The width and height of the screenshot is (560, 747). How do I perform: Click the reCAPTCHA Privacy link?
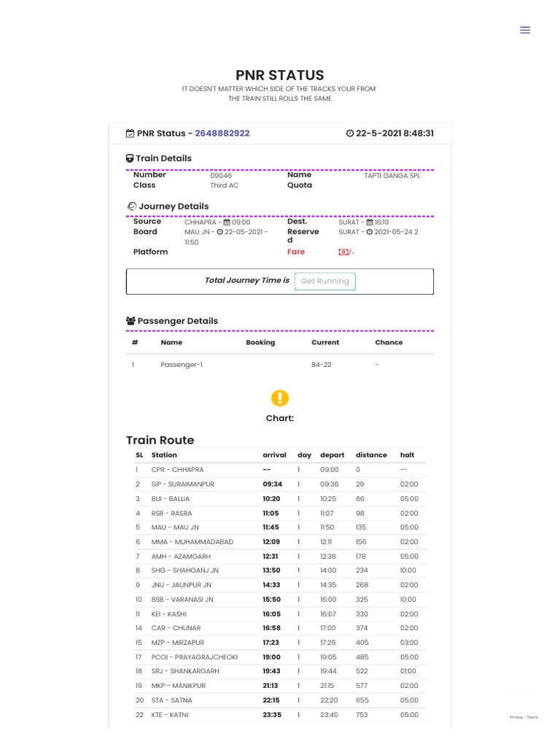516,717
